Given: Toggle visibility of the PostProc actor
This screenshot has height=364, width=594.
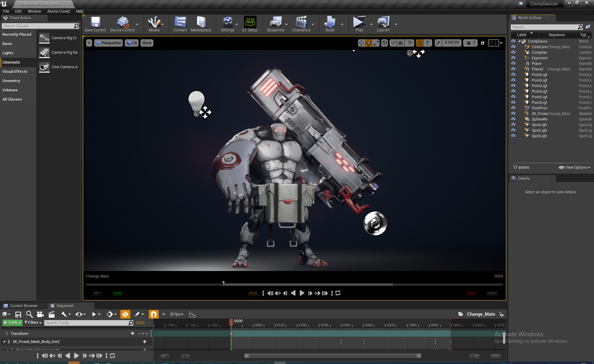Looking at the screenshot, I should click(513, 108).
